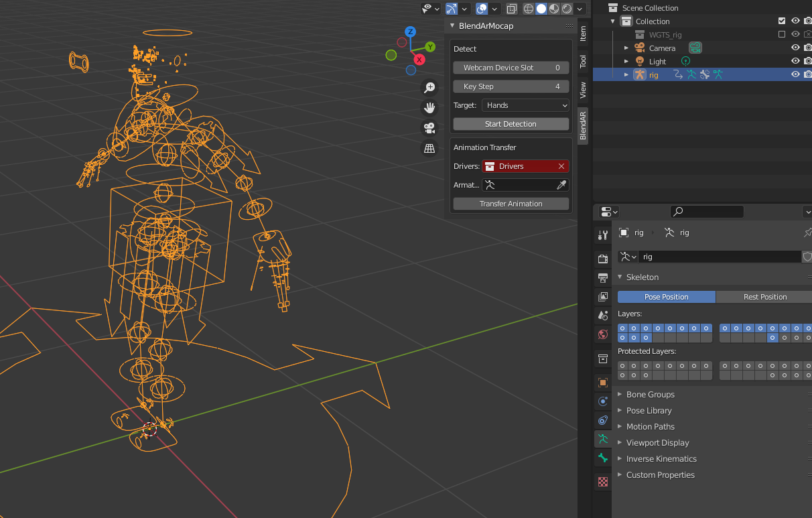
Task: Hide the Camera object in viewport
Action: point(795,48)
